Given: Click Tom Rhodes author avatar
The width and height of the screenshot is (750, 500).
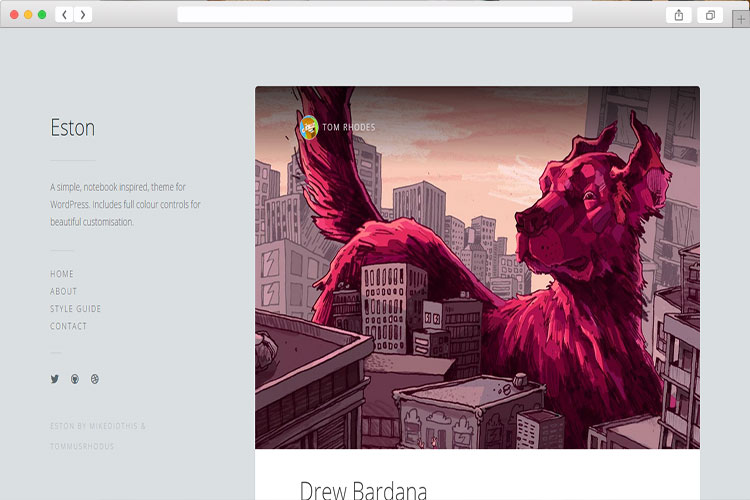Looking at the screenshot, I should (309, 127).
